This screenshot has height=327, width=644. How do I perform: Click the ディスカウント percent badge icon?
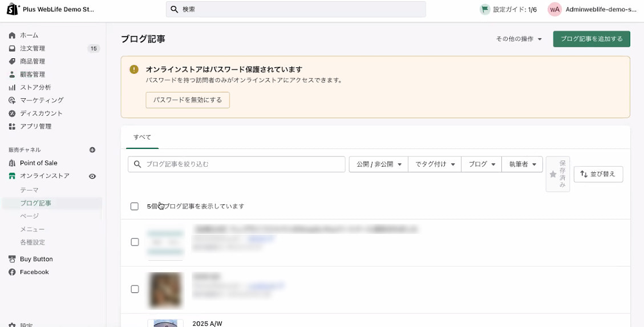click(13, 114)
